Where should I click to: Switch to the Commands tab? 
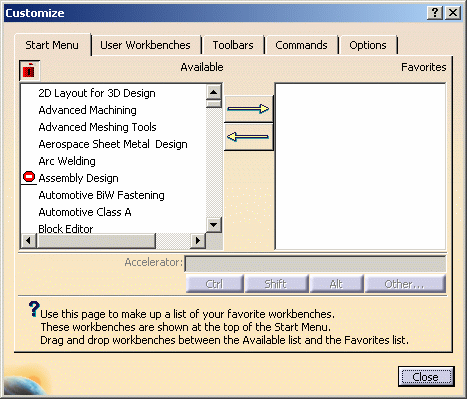pos(301,45)
